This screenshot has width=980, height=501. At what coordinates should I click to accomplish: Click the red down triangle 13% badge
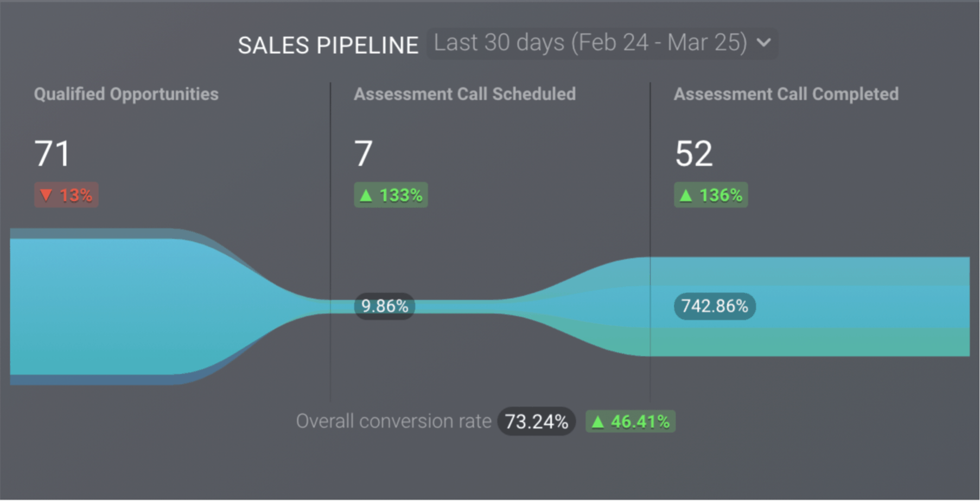click(x=66, y=195)
